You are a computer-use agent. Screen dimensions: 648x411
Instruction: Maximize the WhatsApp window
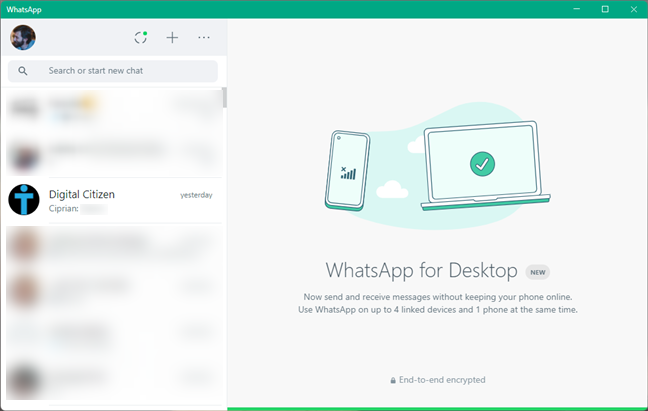point(605,9)
